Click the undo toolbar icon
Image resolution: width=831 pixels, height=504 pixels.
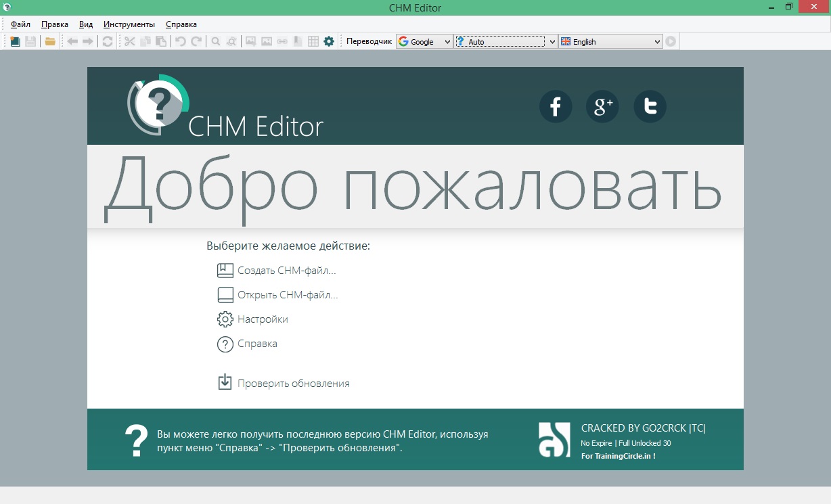click(x=180, y=41)
